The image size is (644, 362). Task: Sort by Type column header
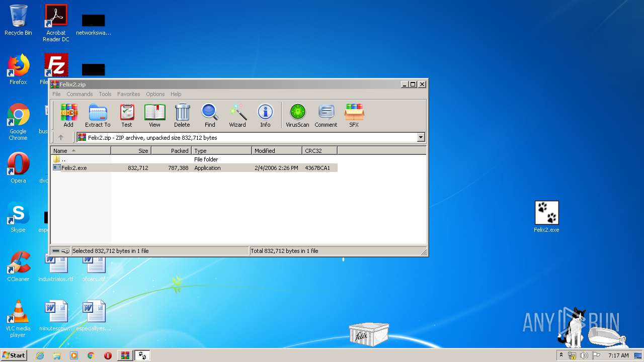221,150
